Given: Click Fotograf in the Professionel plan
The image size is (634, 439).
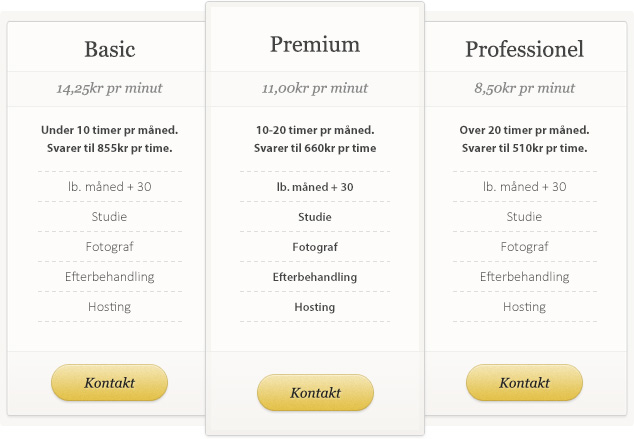Looking at the screenshot, I should pos(524,246).
